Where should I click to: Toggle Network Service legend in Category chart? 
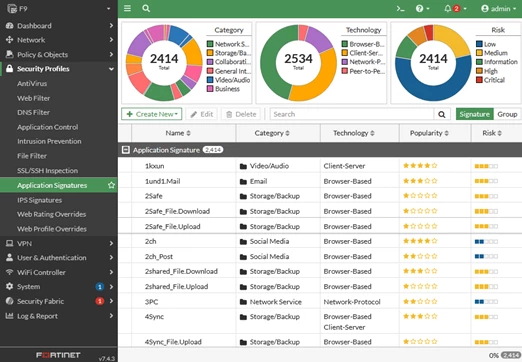coord(228,44)
